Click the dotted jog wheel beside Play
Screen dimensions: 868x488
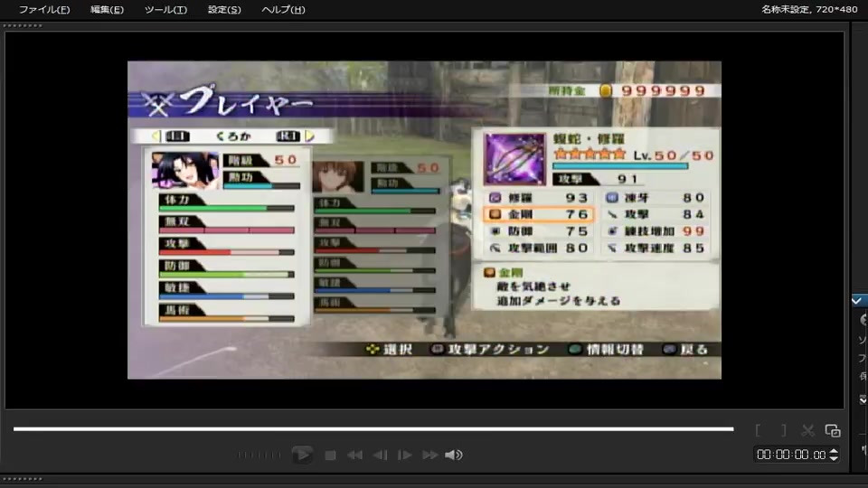[259, 455]
